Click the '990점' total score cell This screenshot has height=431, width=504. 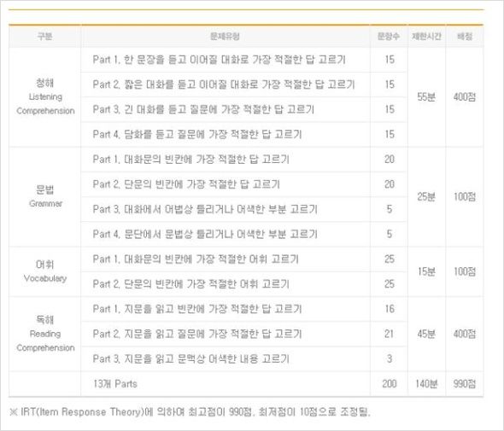pos(465,384)
